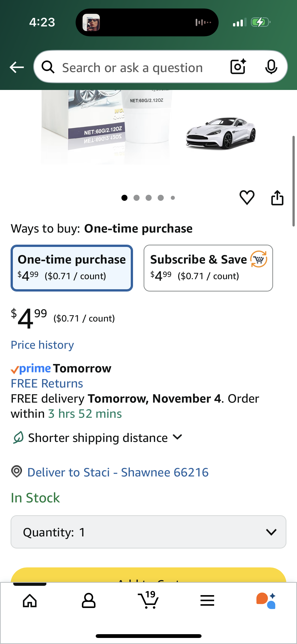Go to the Home tab
This screenshot has height=644, width=297.
(x=30, y=600)
